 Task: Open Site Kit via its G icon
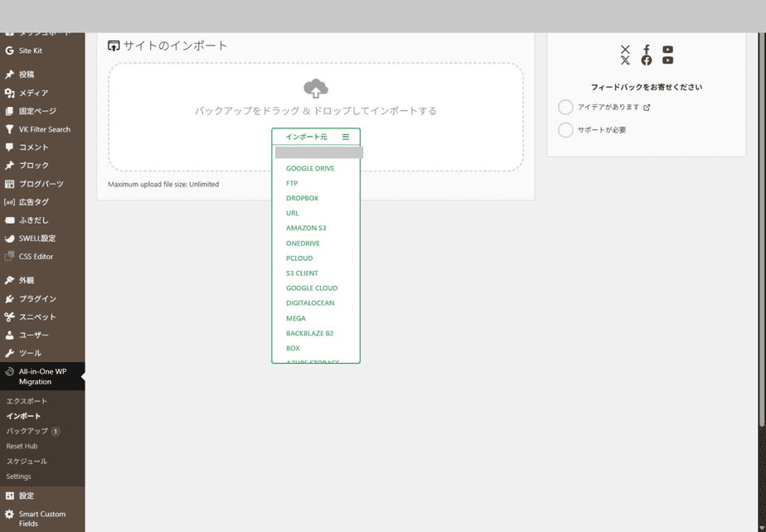point(9,51)
